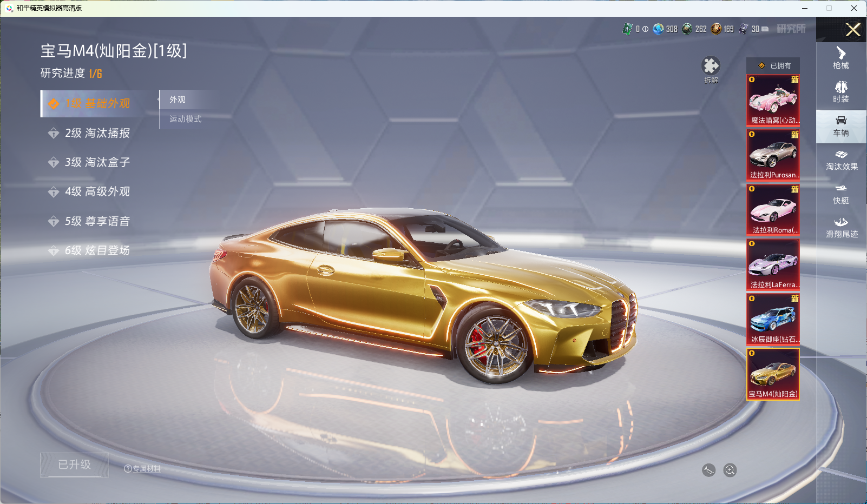Select the 法拉利Purosangue thumbnail
Viewport: 867px width, 504px height.
click(773, 155)
